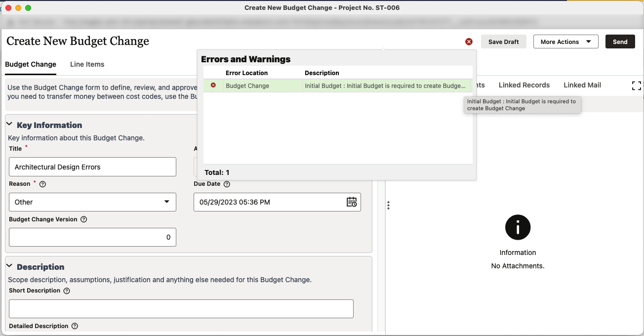Switch to the Line Items tab
The width and height of the screenshot is (644, 336).
coord(87,64)
